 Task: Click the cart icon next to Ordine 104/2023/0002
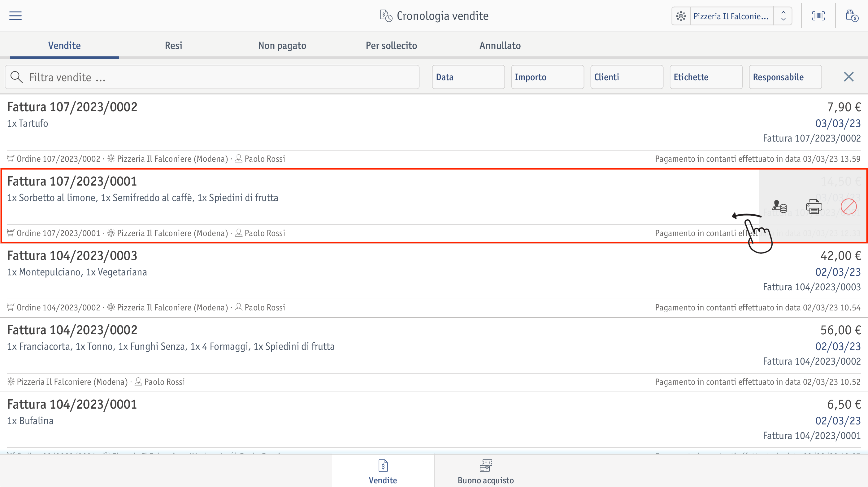click(x=11, y=307)
